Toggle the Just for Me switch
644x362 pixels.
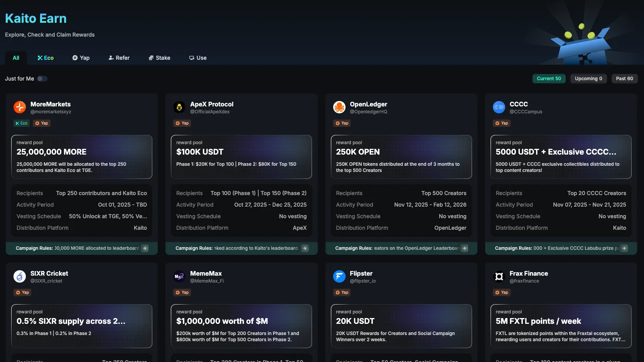[42, 79]
